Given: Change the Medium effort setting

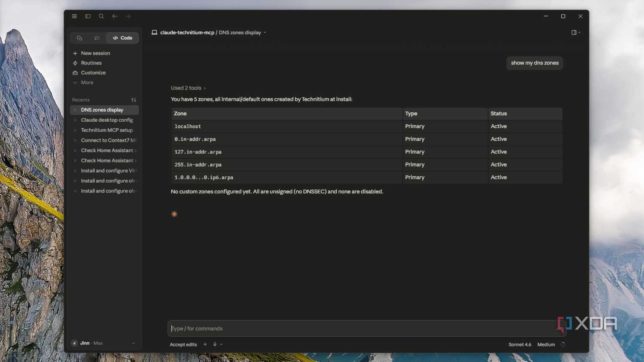Looking at the screenshot, I should tap(546, 344).
